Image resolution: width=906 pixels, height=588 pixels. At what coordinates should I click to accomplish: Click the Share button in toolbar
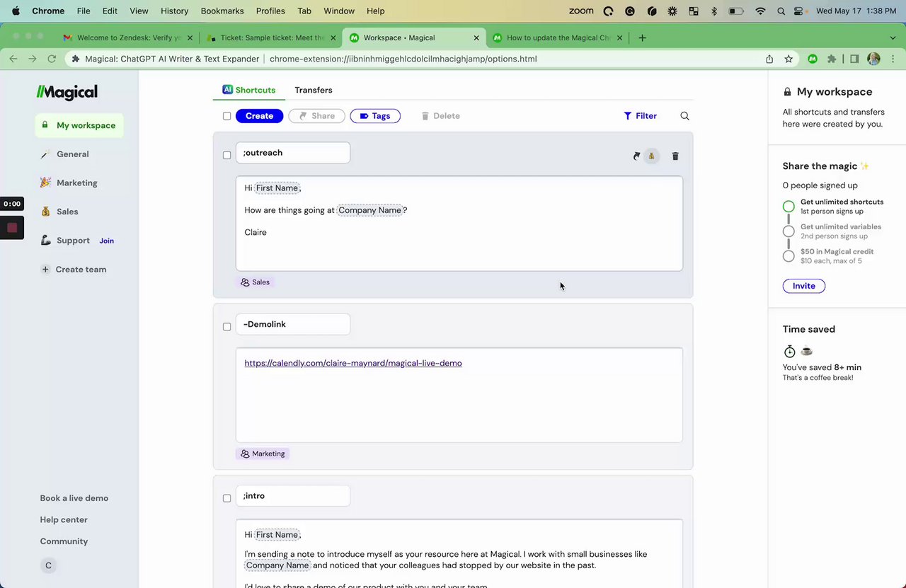pyautogui.click(x=316, y=116)
